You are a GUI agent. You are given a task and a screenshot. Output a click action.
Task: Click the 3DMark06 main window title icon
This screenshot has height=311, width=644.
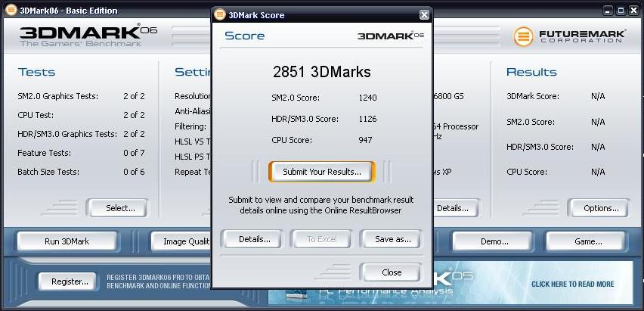pyautogui.click(x=11, y=11)
